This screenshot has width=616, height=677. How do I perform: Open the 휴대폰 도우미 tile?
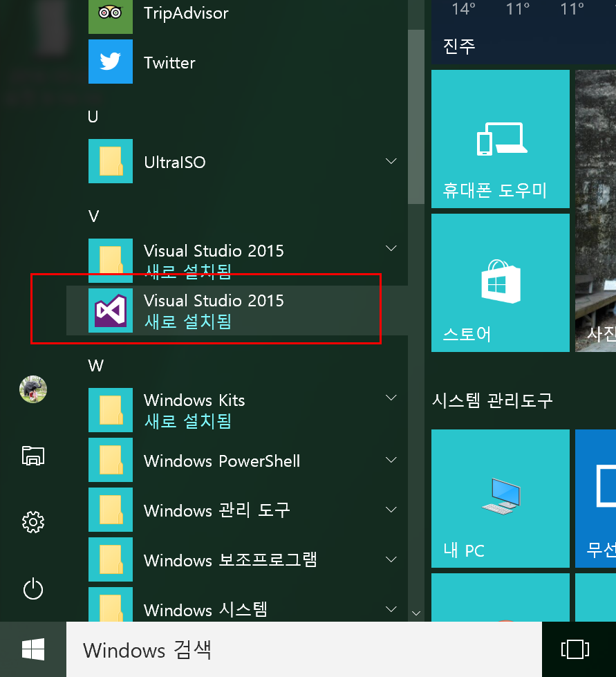click(501, 139)
